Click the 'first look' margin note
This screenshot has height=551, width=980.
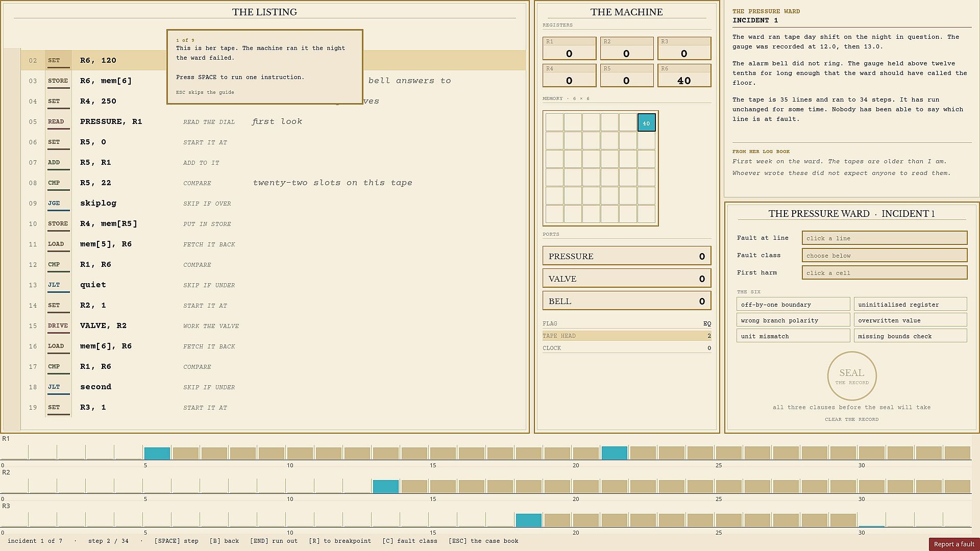coord(277,121)
